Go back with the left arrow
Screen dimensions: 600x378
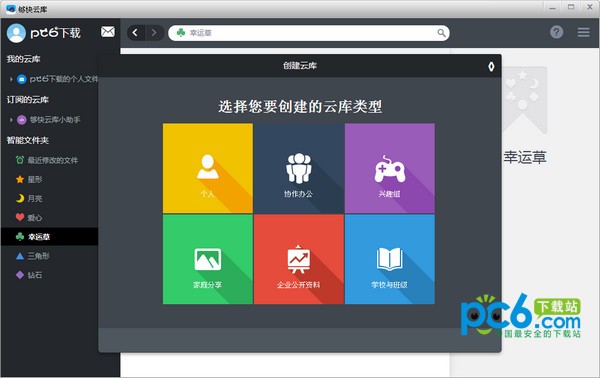point(135,33)
